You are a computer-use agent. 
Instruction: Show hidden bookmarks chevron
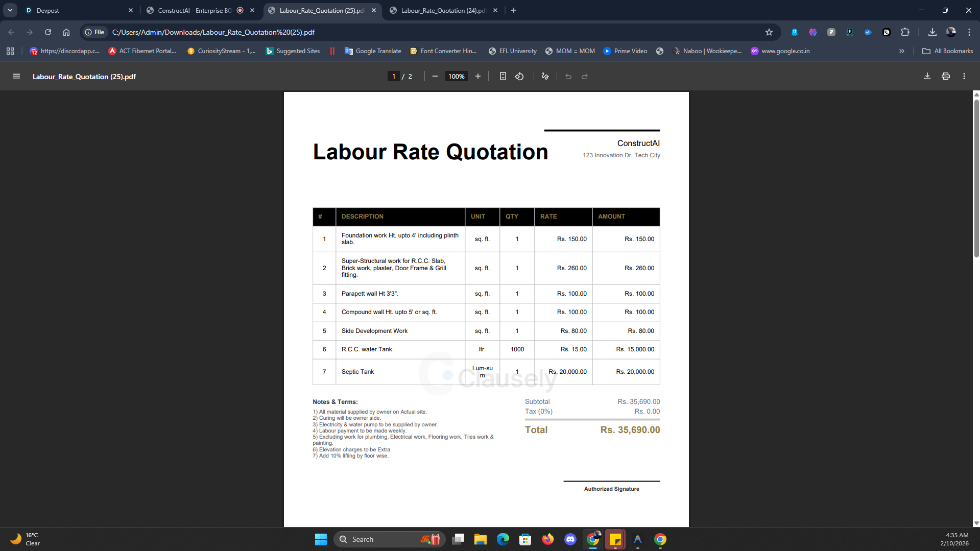902,51
